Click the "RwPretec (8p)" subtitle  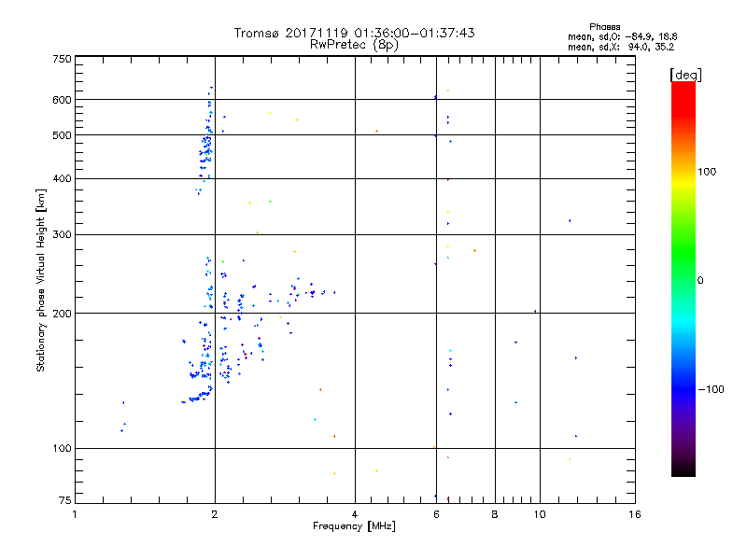[354, 45]
